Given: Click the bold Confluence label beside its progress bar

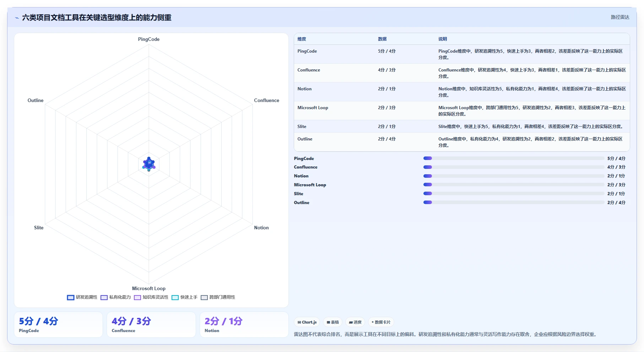Looking at the screenshot, I should tap(305, 167).
